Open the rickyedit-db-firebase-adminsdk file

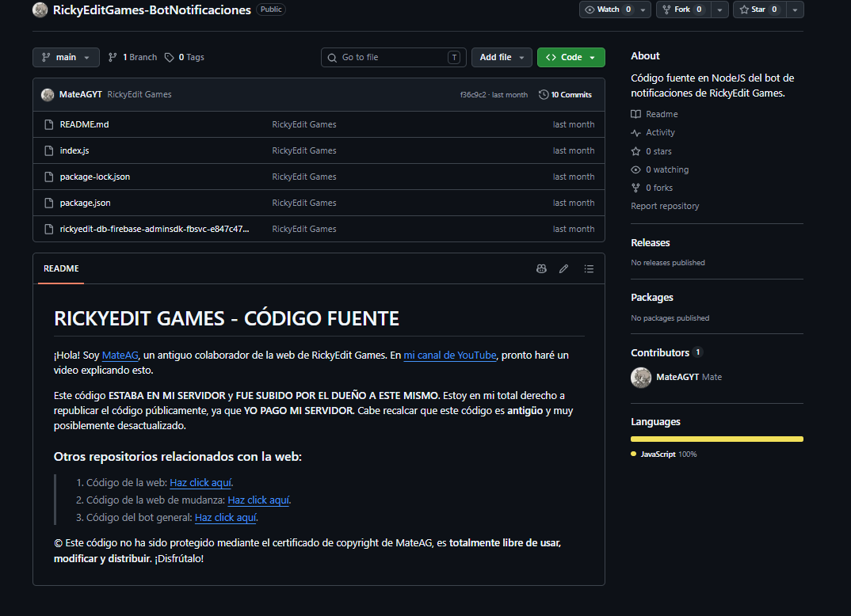(155, 229)
